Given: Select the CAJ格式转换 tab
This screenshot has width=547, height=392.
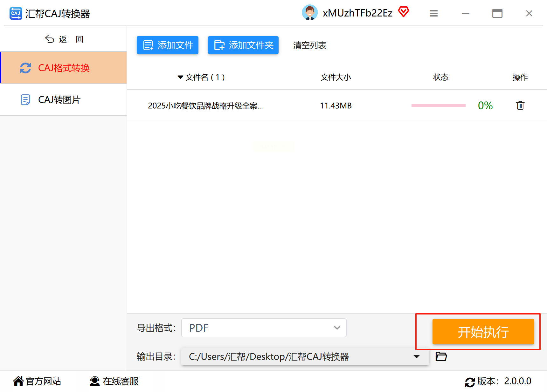Looking at the screenshot, I should click(64, 68).
